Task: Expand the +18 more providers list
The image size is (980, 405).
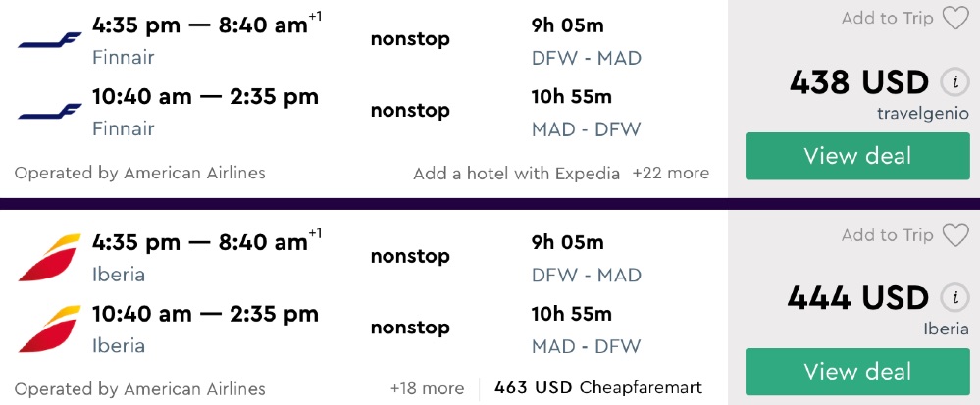Action: 427,388
